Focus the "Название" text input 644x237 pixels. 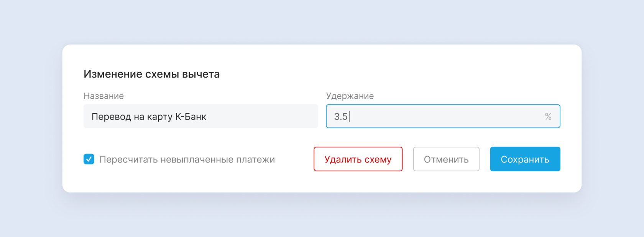(200, 116)
